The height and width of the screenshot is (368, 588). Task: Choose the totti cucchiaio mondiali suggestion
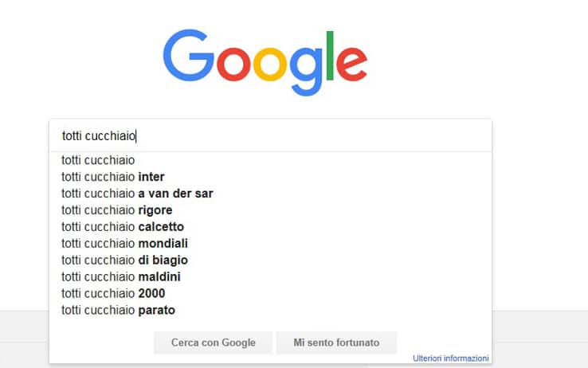pyautogui.click(x=270, y=243)
